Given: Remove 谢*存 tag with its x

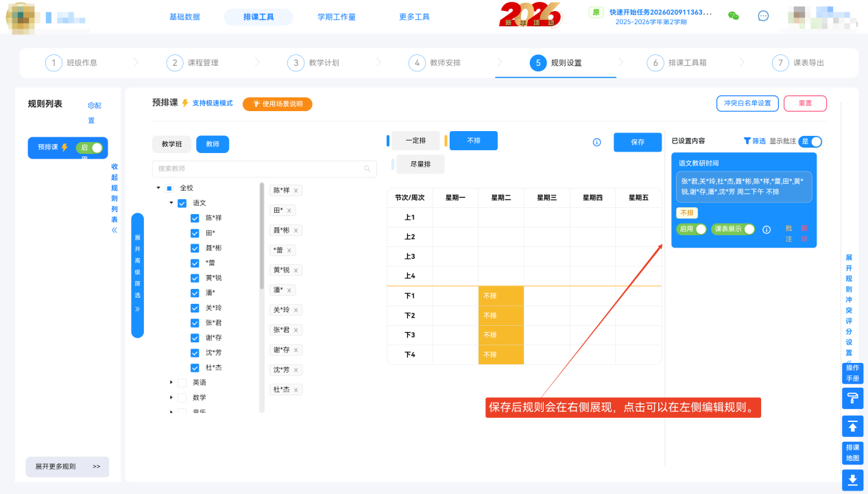Looking at the screenshot, I should tap(296, 350).
